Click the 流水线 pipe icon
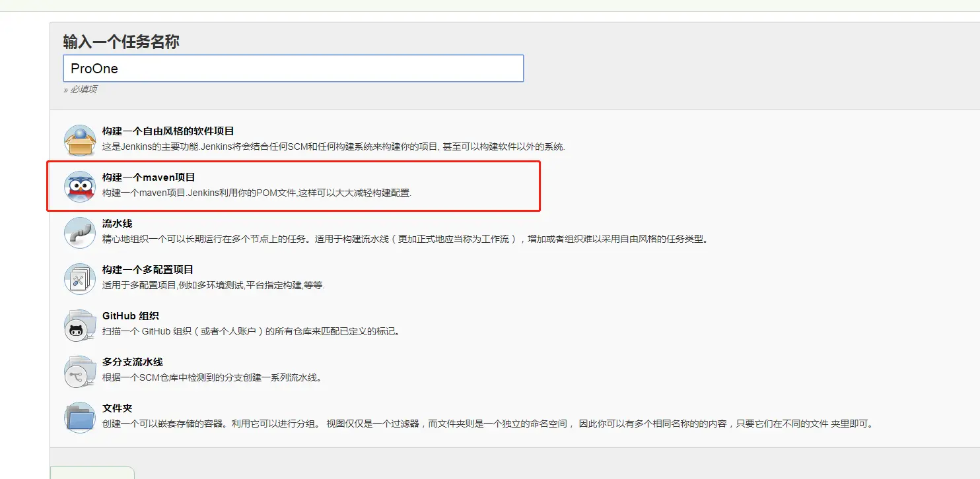The image size is (980, 479). pyautogui.click(x=80, y=232)
